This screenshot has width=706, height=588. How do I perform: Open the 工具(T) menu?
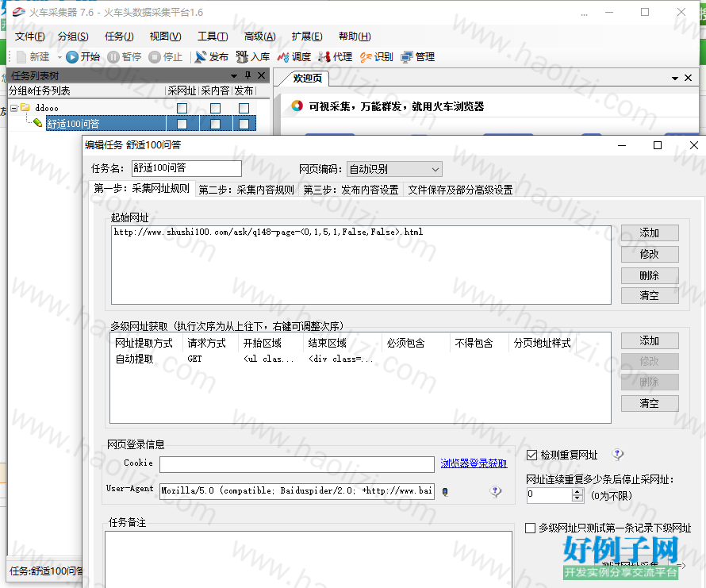pyautogui.click(x=213, y=37)
